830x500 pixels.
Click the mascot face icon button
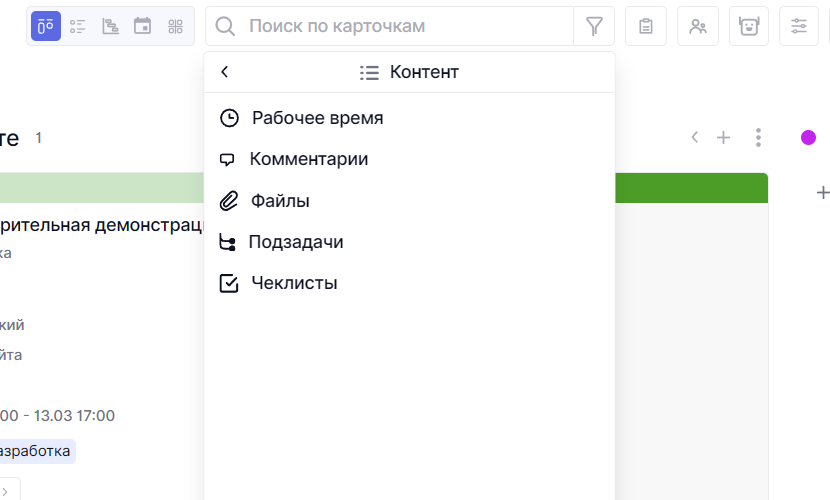[x=748, y=26]
